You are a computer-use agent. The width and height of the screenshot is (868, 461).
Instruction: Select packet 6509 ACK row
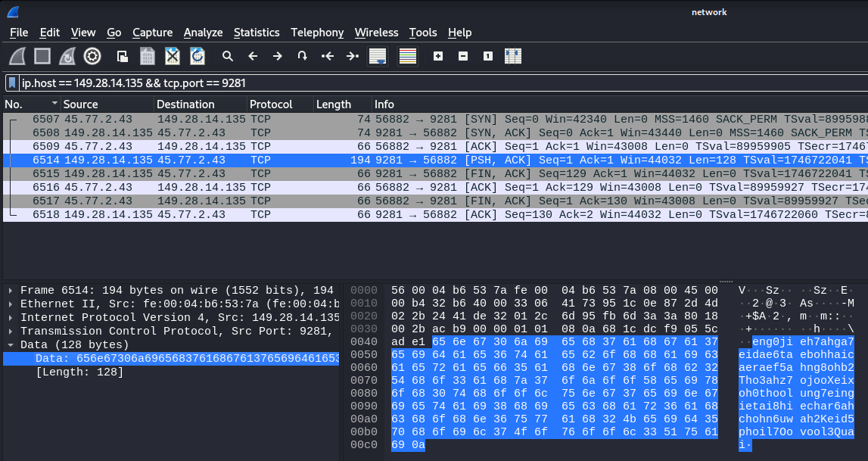point(435,146)
